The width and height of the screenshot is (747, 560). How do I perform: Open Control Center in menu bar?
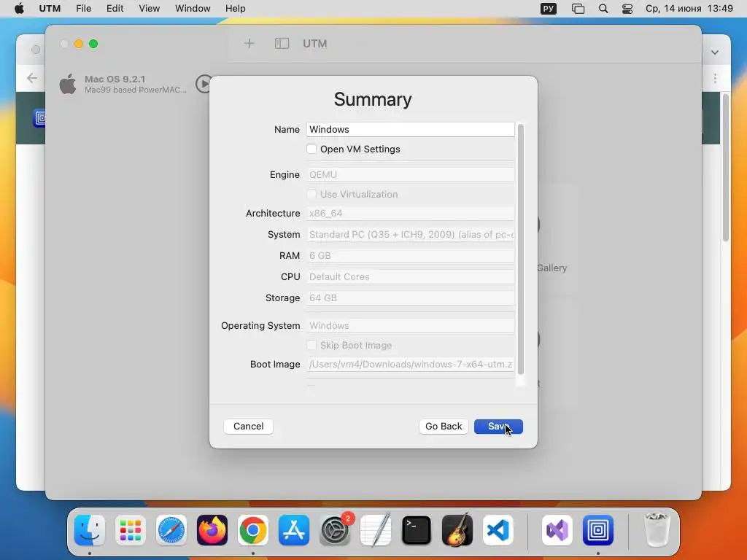(627, 9)
